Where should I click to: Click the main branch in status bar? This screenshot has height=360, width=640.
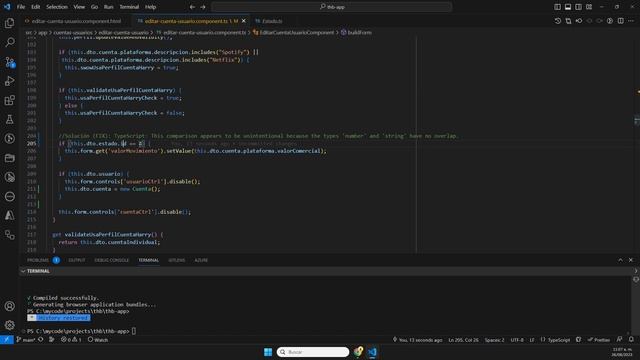25,340
